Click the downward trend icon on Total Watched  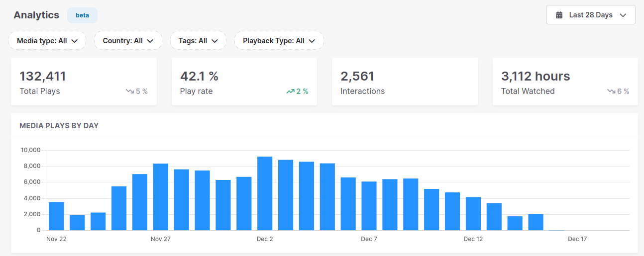pos(611,91)
